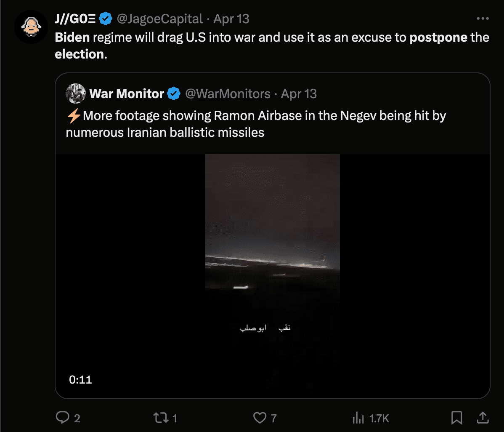Click the J//GO display name

pos(75,19)
